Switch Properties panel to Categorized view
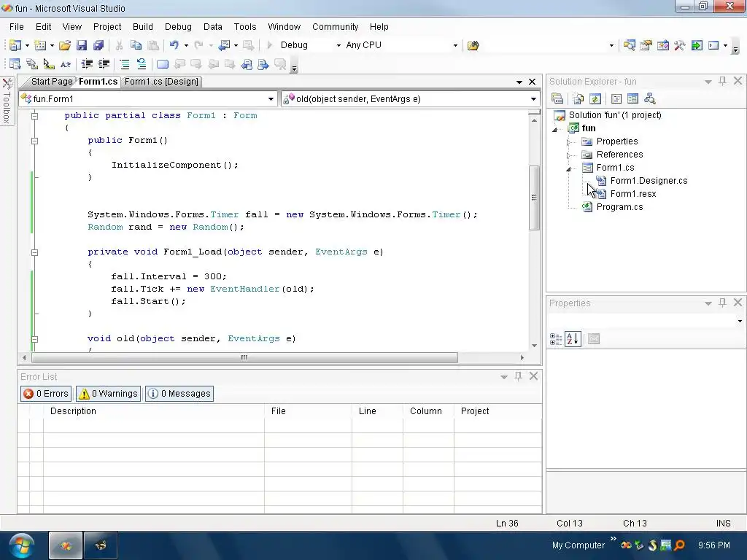 point(555,339)
